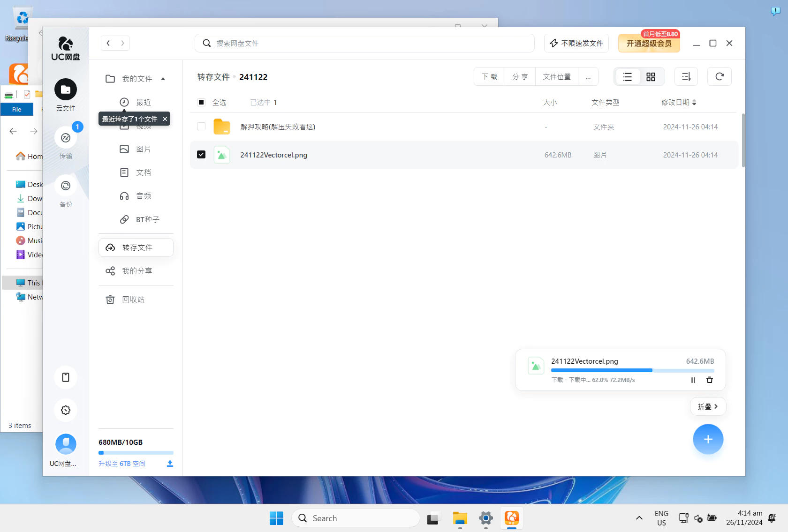This screenshot has height=532, width=788.
Task: Open the 备份 backup section
Action: (66, 191)
